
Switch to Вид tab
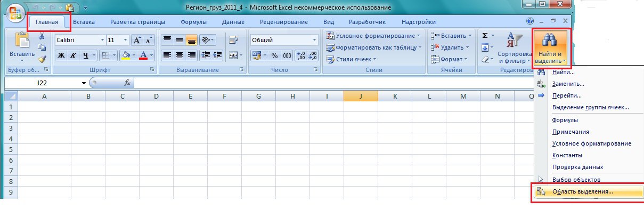pyautogui.click(x=329, y=22)
